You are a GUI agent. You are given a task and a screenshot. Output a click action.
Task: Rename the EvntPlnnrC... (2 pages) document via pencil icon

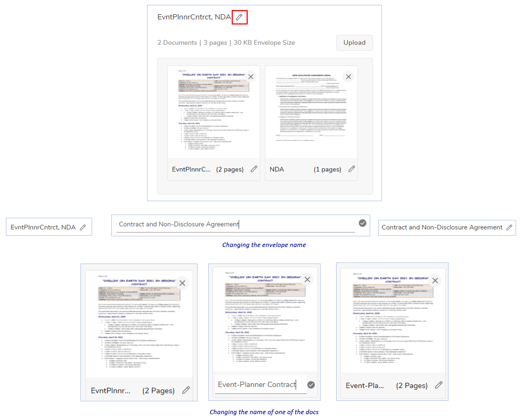[x=254, y=169]
